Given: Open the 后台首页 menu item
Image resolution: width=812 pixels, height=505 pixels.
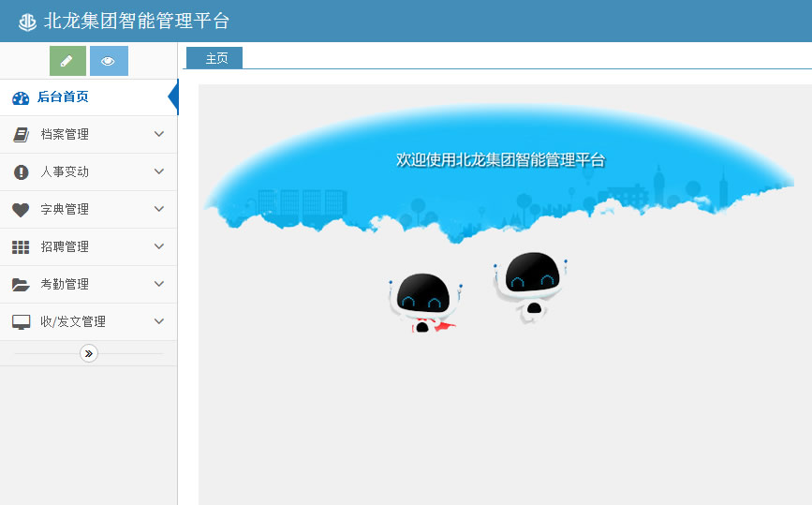Looking at the screenshot, I should coord(63,97).
